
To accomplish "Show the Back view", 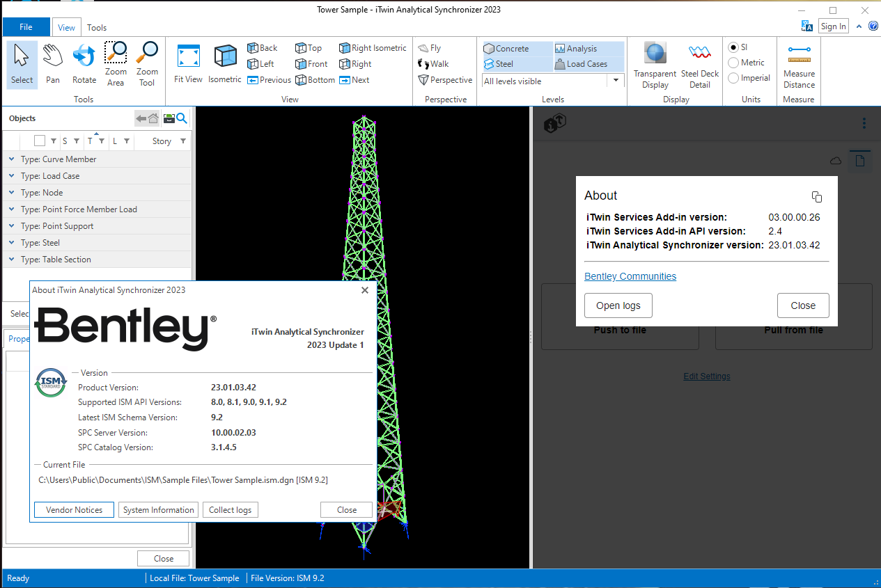I will click(263, 48).
